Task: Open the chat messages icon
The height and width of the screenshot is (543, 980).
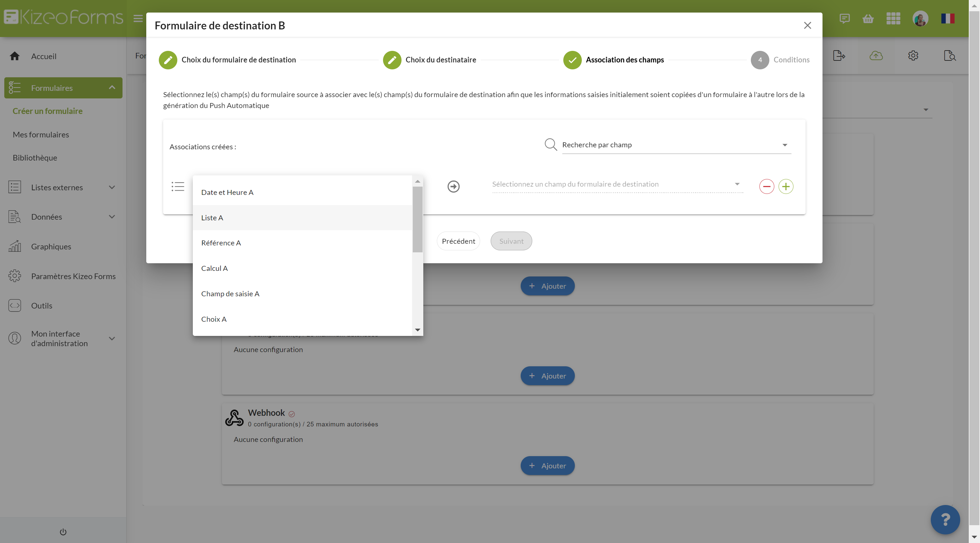Action: point(844,18)
